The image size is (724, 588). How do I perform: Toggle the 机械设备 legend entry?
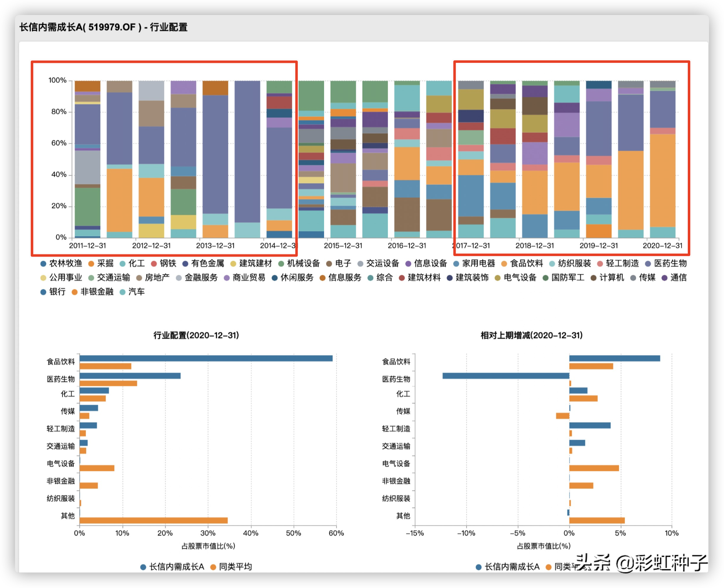299,263
